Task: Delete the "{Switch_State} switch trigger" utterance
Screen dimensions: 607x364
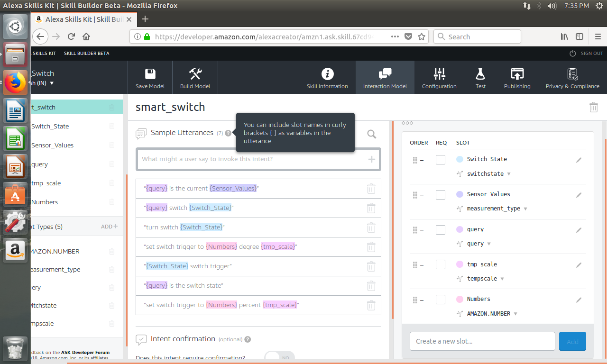Action: (371, 266)
